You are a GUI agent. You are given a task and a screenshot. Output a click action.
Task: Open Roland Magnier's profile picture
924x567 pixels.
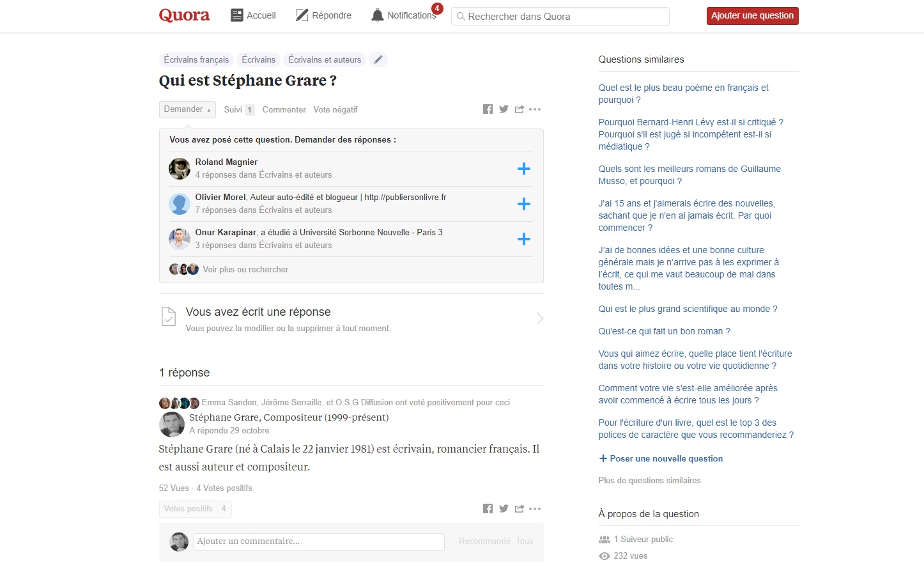pos(180,169)
